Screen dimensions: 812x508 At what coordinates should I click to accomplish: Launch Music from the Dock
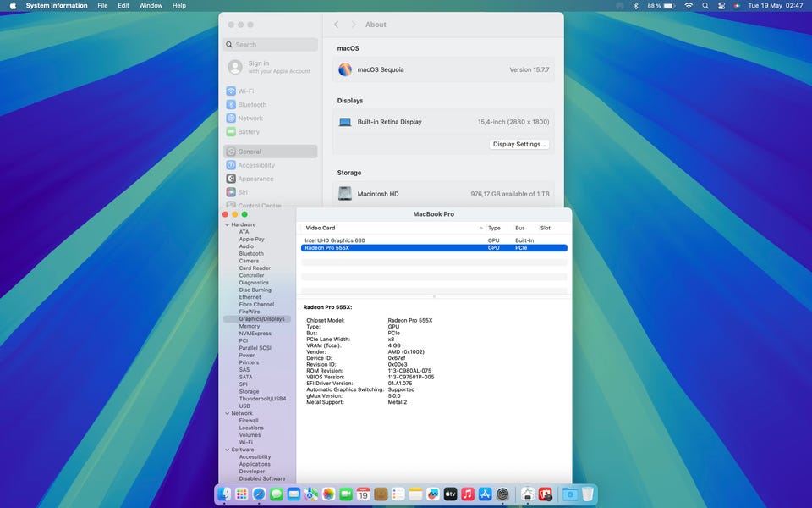[468, 494]
